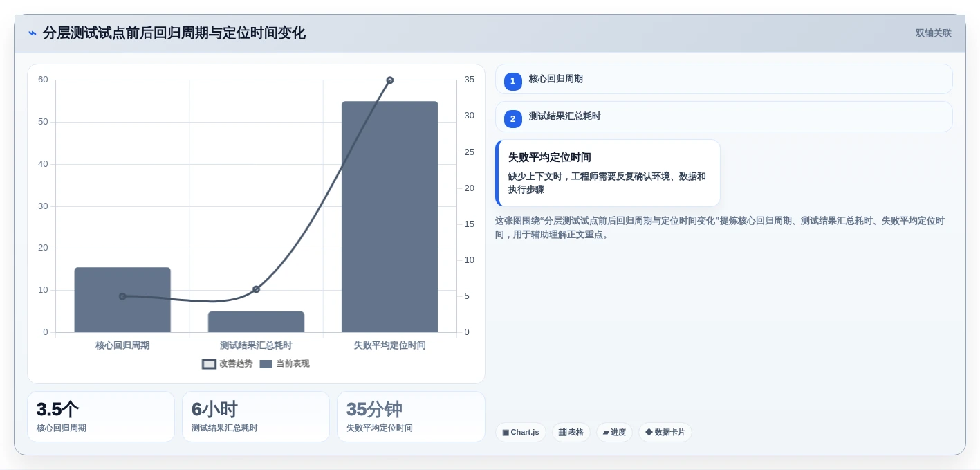
Task: Click right axis value 15
Action: coord(470,224)
